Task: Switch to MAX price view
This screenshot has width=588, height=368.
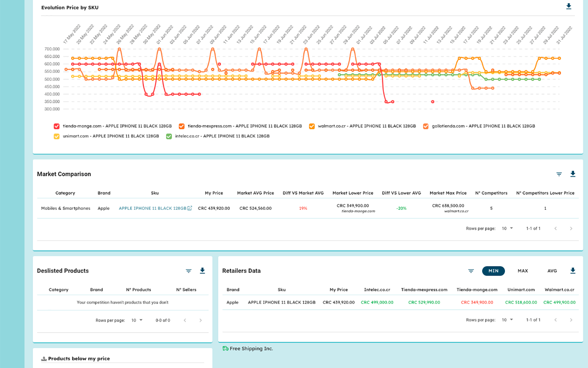Action: point(523,271)
